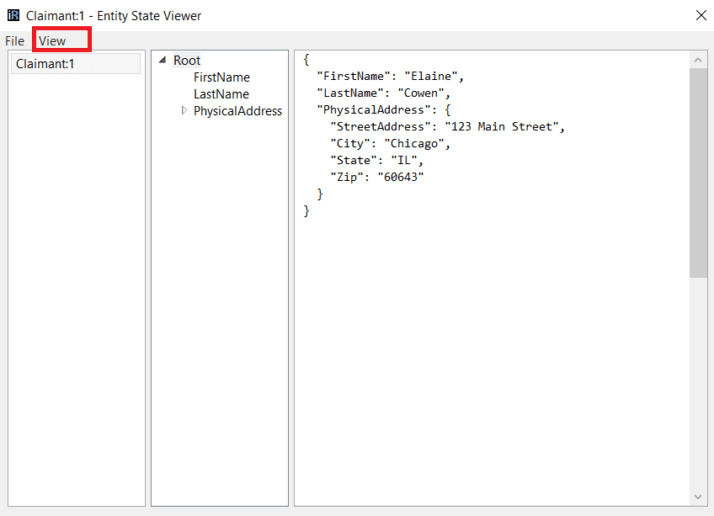714x516 pixels.
Task: Select the Root tree item
Action: coord(187,61)
